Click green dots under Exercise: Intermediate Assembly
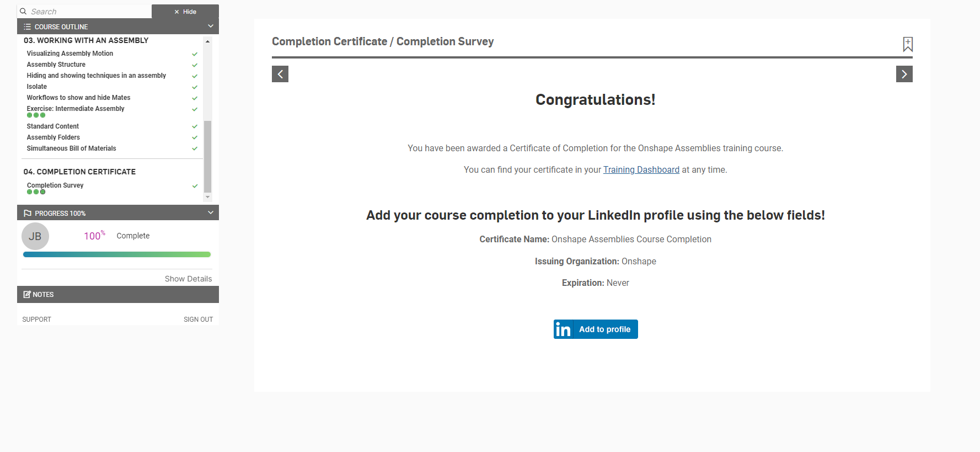The width and height of the screenshot is (980, 452). tap(36, 115)
